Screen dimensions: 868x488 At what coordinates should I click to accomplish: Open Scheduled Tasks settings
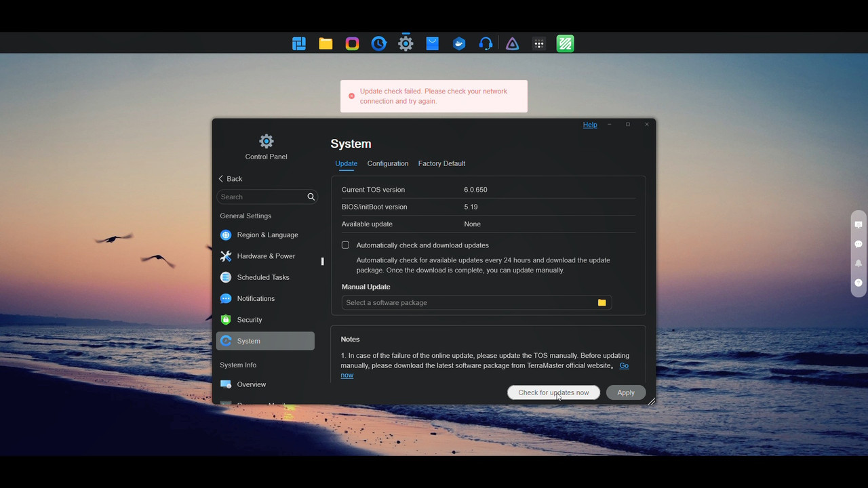point(265,277)
